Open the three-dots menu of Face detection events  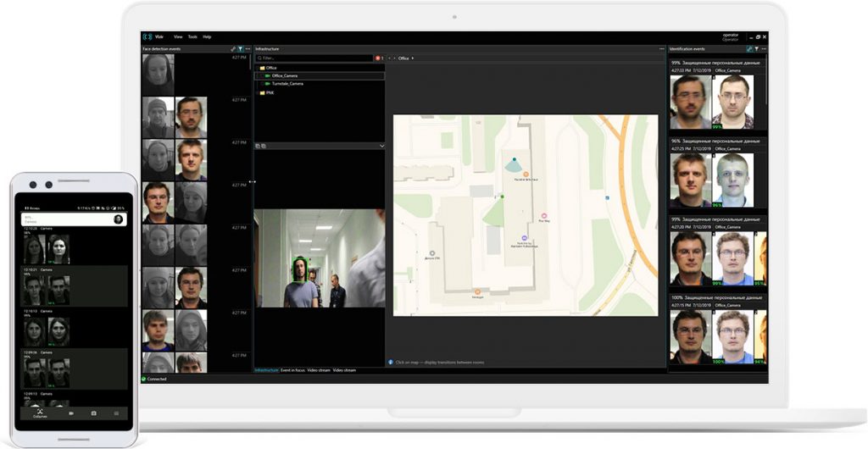[x=248, y=49]
